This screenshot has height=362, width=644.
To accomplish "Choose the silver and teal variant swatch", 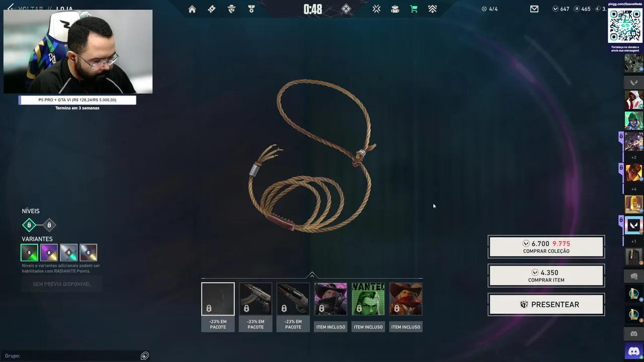I will coord(68,252).
